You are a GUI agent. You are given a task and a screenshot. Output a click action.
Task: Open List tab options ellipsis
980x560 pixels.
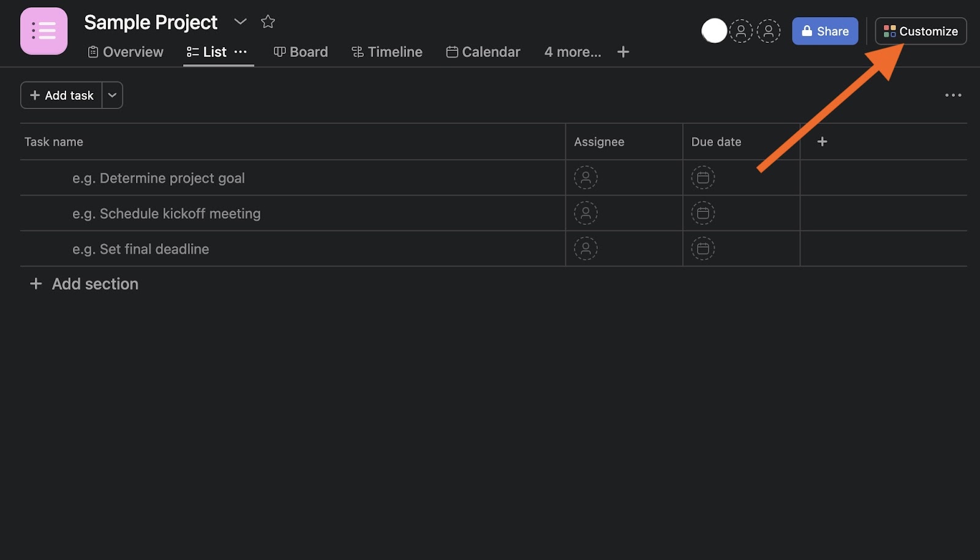[241, 52]
